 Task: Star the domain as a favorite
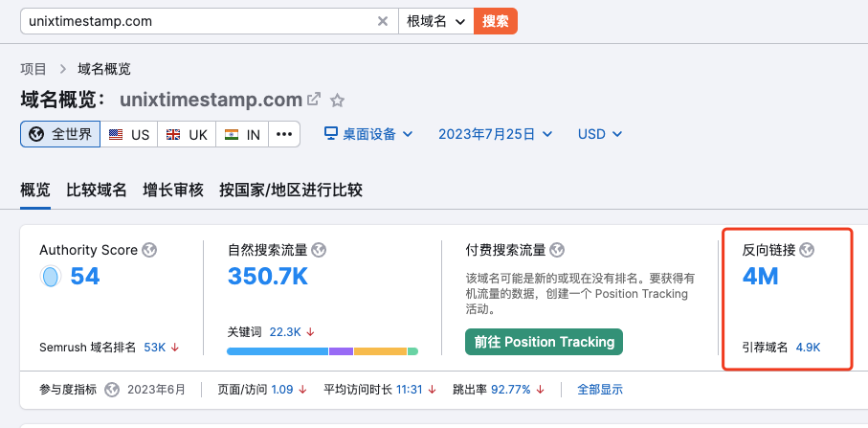pos(337,101)
